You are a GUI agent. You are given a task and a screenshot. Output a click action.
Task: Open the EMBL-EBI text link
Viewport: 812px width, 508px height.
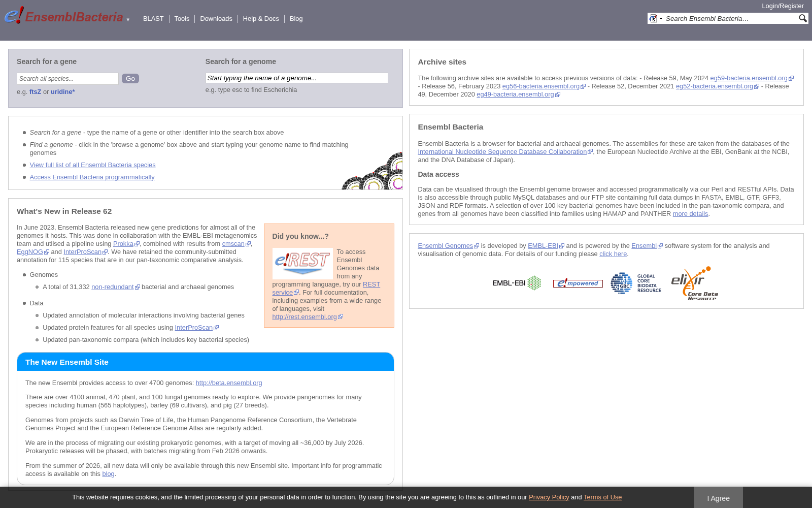click(x=546, y=246)
